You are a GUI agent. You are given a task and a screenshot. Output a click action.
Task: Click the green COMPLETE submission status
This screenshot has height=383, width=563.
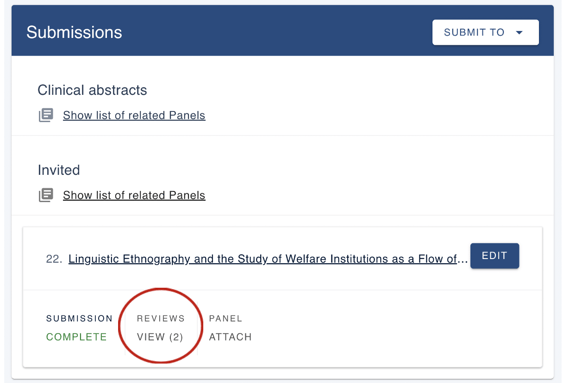coord(76,337)
